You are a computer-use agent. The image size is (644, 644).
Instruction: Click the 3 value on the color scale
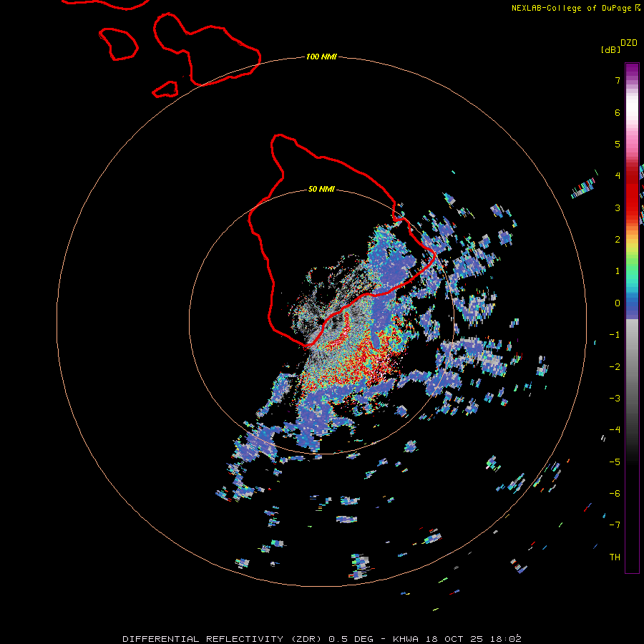coord(618,208)
